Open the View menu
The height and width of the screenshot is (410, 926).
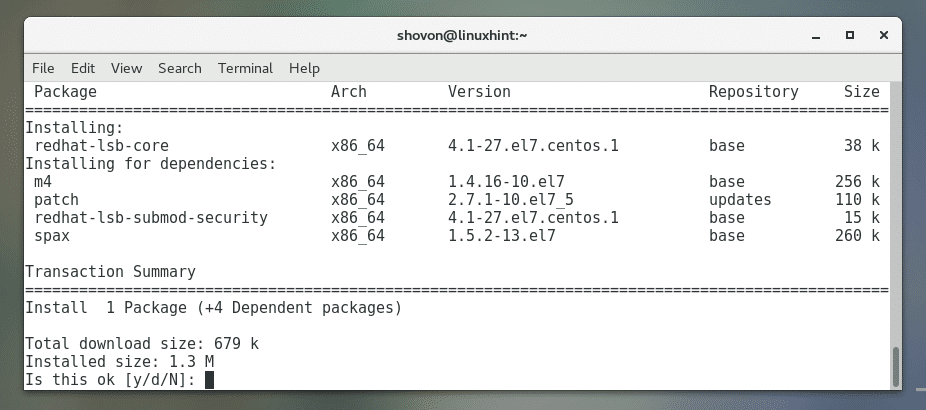point(126,68)
